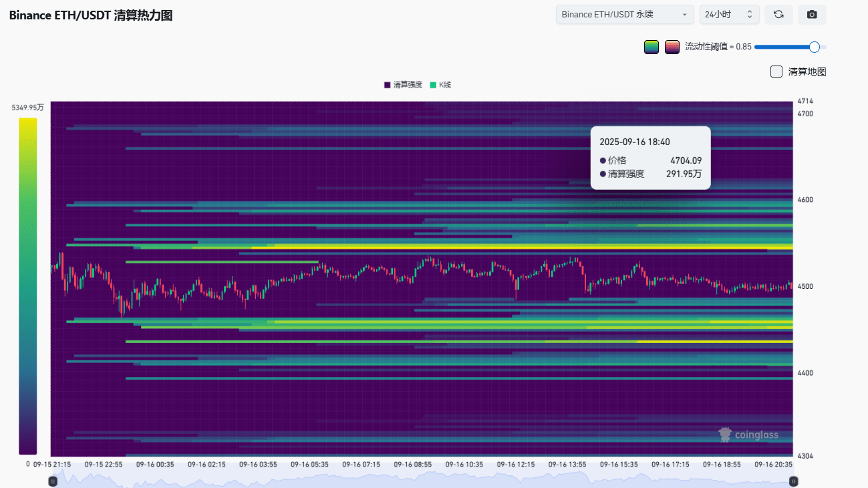The image size is (868, 488).
Task: Click the refresh chart icon
Action: (x=778, y=15)
